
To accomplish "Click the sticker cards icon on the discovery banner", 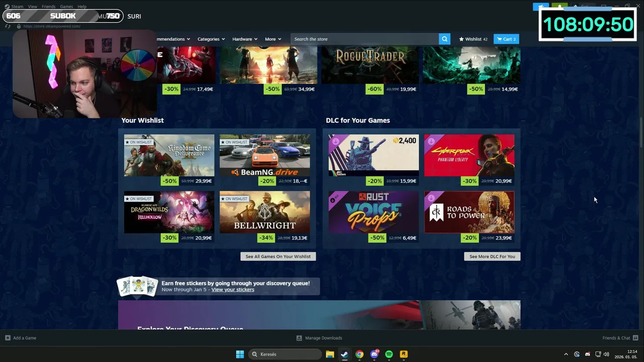I will coord(137,286).
